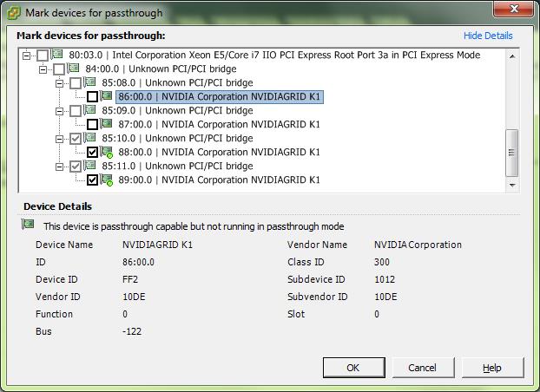The width and height of the screenshot is (540, 392).
Task: Collapse the 80:03.0 root port node
Action: pos(26,56)
